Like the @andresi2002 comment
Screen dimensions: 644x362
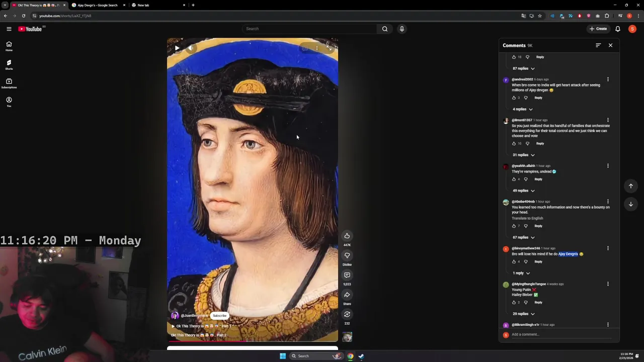click(x=514, y=98)
